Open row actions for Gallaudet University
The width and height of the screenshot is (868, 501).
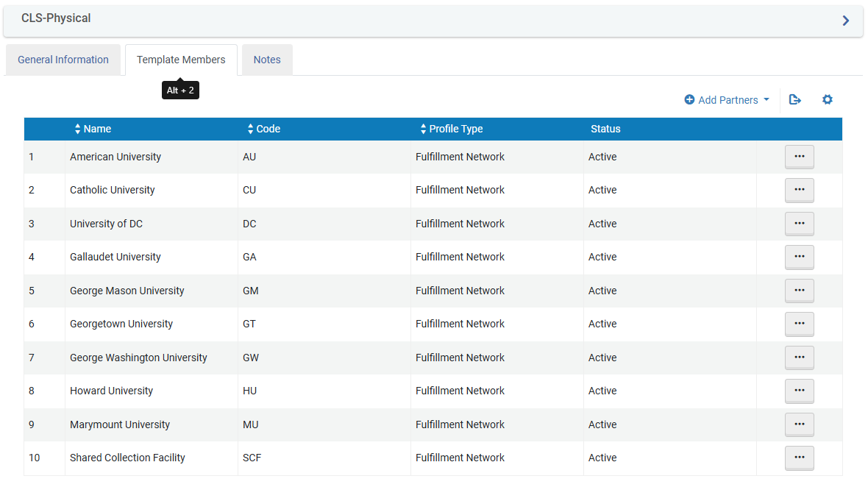coord(799,257)
